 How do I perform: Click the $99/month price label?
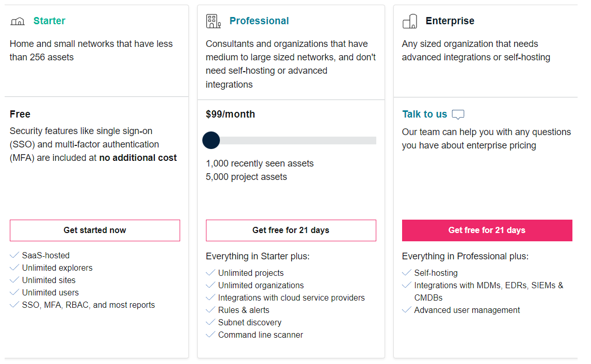(230, 114)
